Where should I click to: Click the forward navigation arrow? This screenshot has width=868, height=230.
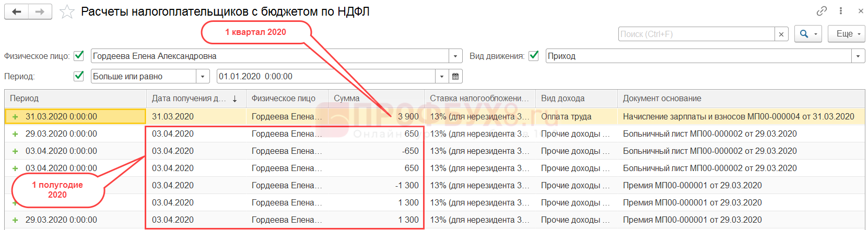pyautogui.click(x=40, y=11)
